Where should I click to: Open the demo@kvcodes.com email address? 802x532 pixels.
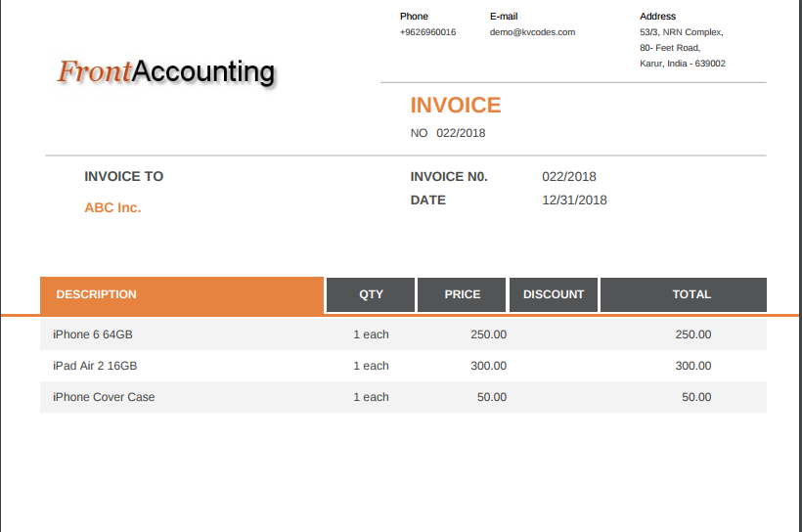(532, 32)
